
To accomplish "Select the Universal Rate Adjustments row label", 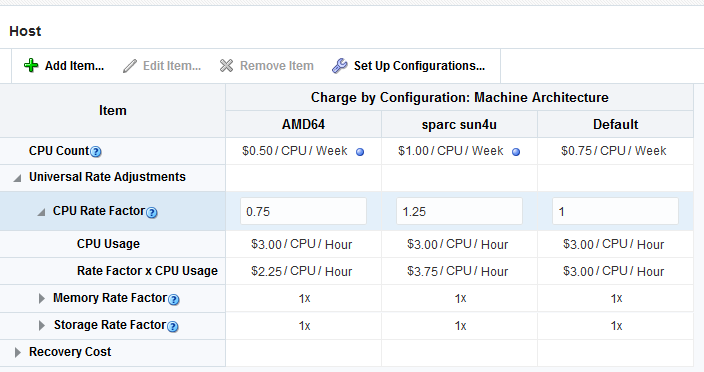I will pyautogui.click(x=107, y=177).
